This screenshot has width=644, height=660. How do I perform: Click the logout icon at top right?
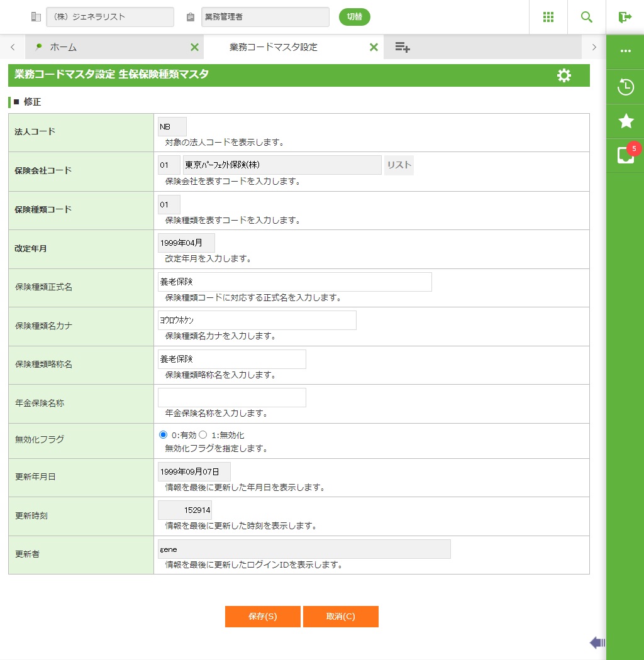click(x=625, y=17)
